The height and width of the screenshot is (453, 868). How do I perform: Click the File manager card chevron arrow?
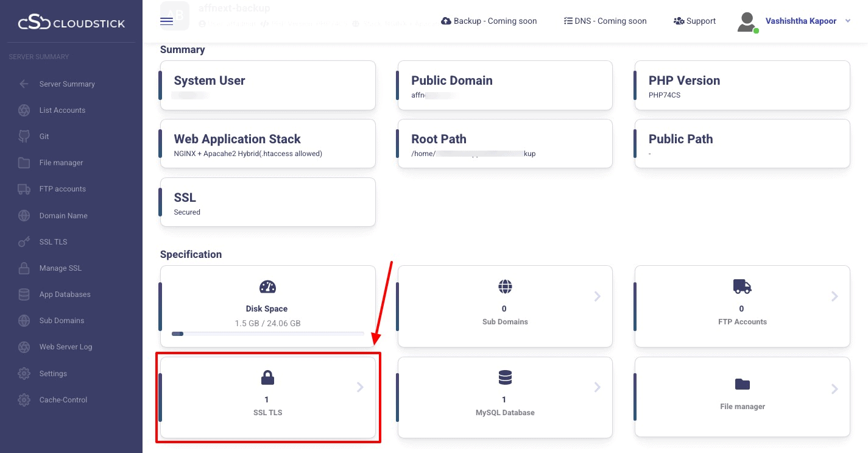point(834,389)
